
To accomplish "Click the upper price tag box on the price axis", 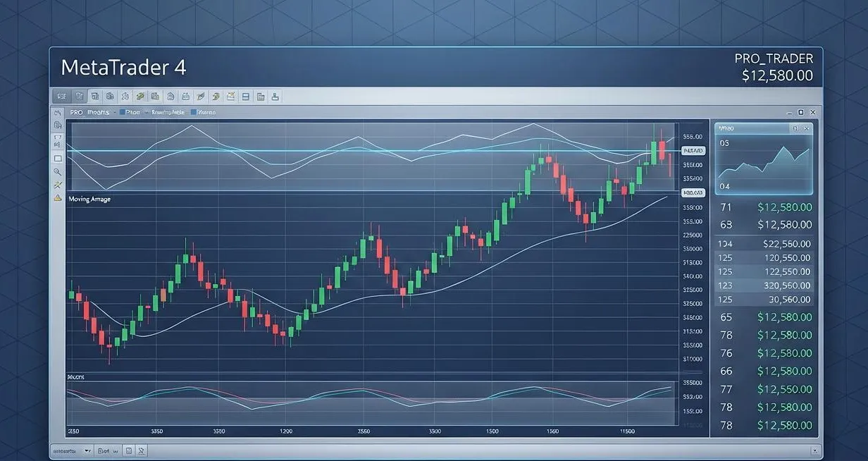I will 694,151.
